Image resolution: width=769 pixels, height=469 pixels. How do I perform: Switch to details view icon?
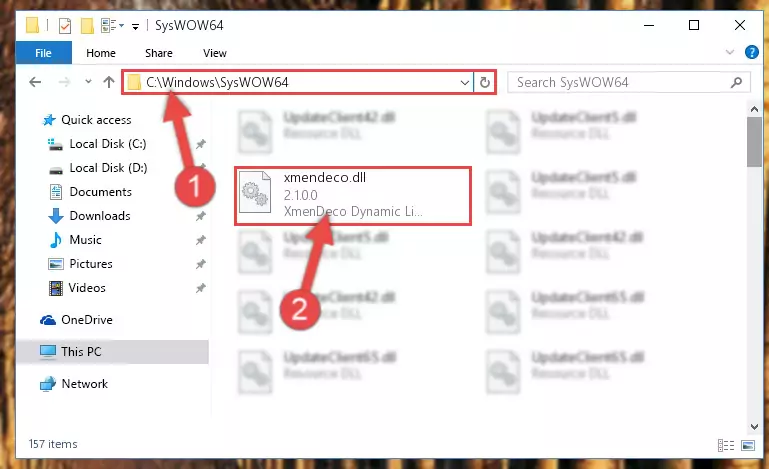[x=726, y=445]
